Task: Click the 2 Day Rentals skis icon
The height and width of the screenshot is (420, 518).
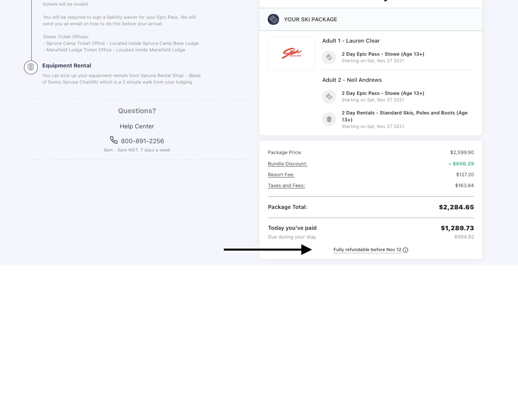Action: (329, 119)
